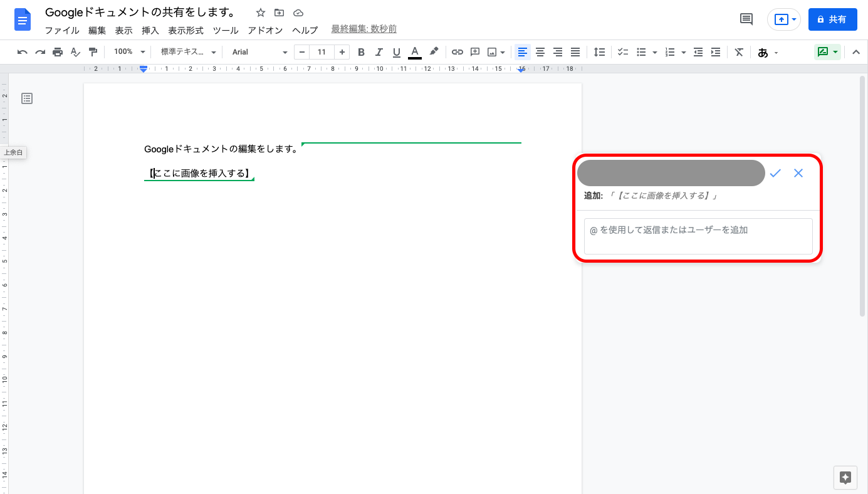Align text to the right
Screen dimensions: 868x494
tap(558, 52)
